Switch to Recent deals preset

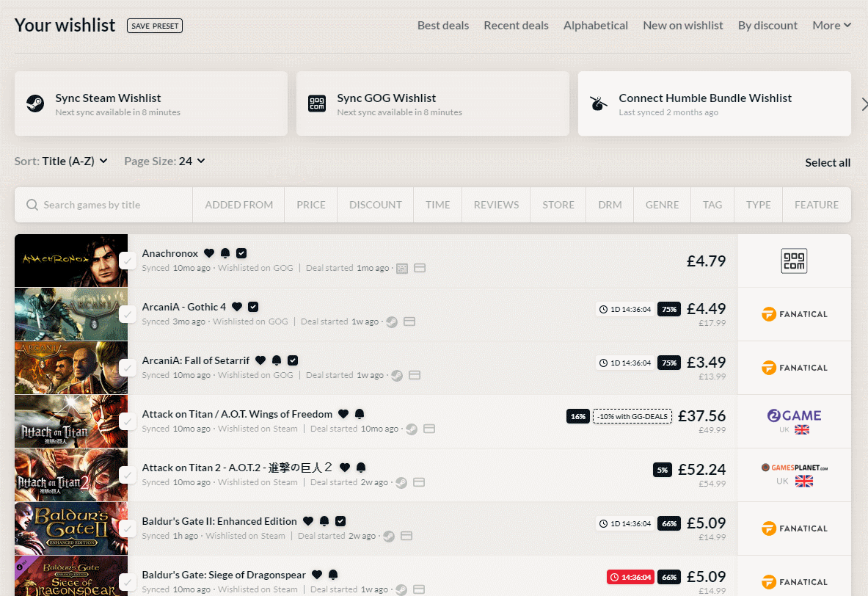[516, 26]
